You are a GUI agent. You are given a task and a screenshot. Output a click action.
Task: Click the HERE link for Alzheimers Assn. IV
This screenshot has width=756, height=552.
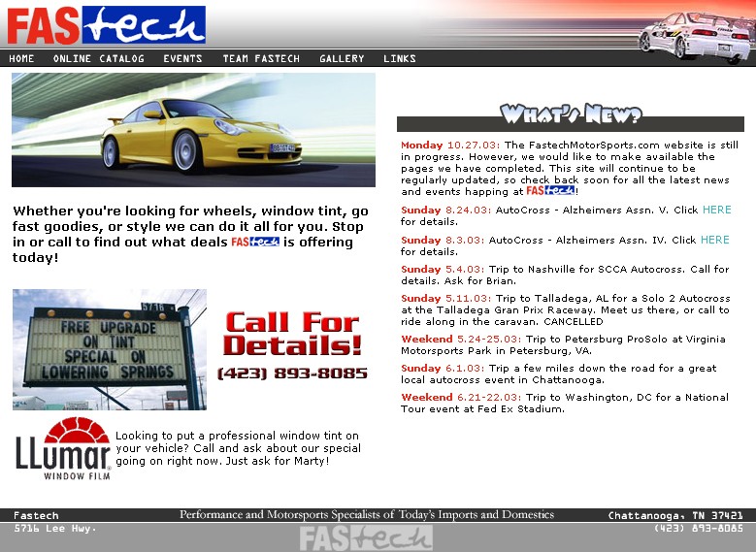(715, 240)
